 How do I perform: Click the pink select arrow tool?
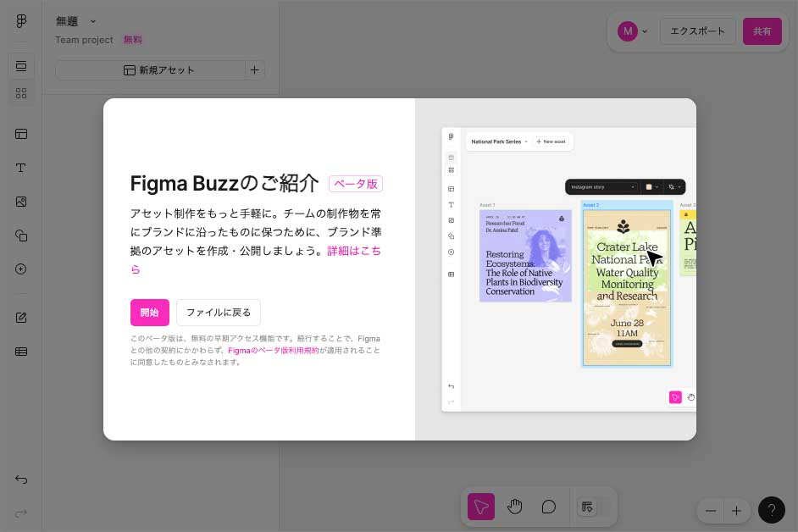481,507
